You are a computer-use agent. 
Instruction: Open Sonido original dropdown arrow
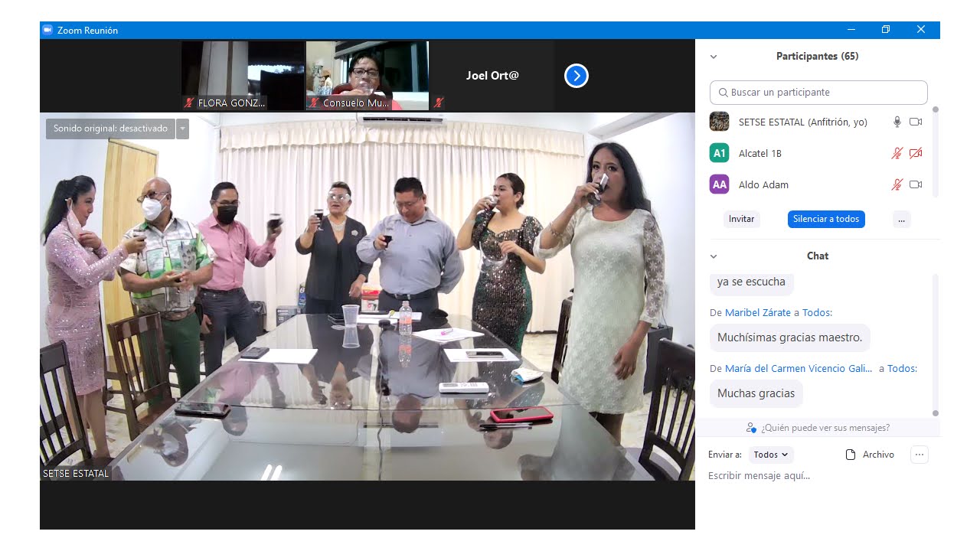pos(182,129)
